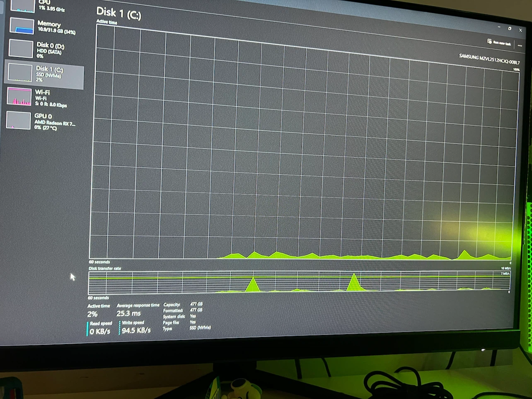This screenshot has height=399, width=532.
Task: Show GPU 0 performance details
Action: tap(43, 121)
